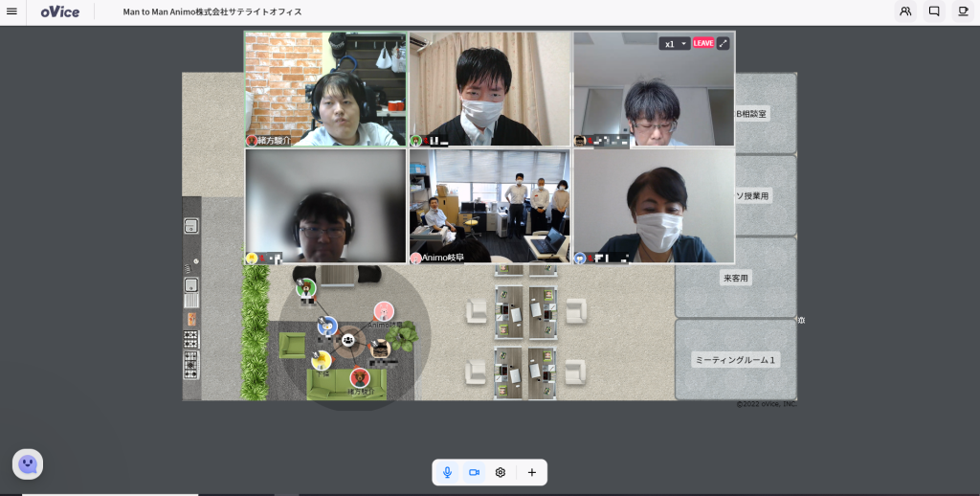Screen dimensions: 980x496
Task: Open settings gear in bottom toolbar
Action: [x=500, y=472]
